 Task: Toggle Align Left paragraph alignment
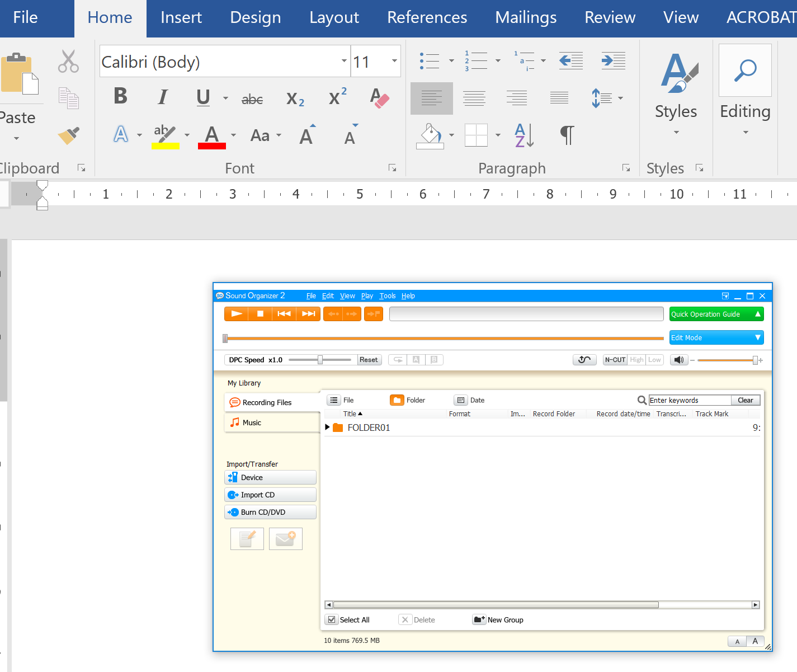pos(432,98)
